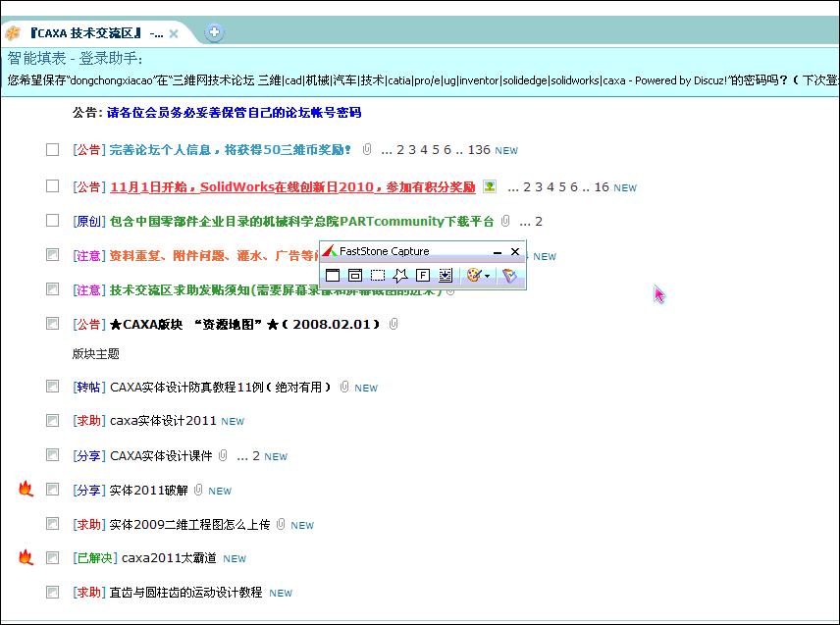The image size is (840, 625).
Task: Click hot flame icon beside 实体2011破解
Action: pos(26,489)
